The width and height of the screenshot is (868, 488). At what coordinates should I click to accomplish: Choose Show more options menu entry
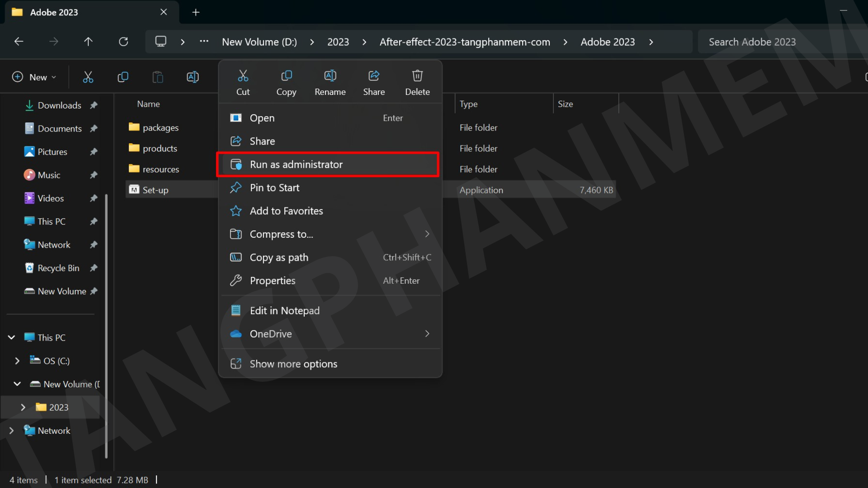pos(293,364)
